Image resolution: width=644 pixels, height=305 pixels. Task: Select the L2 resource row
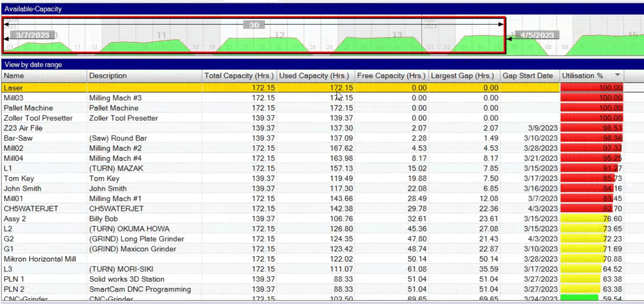tap(322, 229)
